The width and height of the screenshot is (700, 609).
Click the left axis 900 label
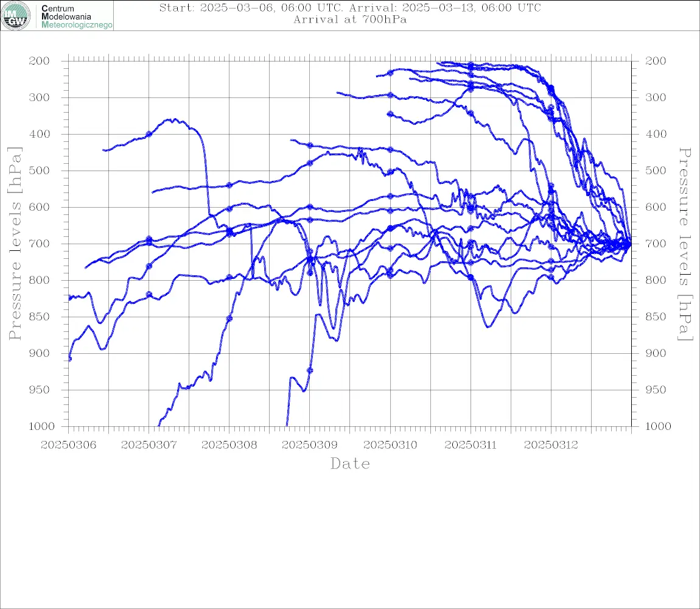pyautogui.click(x=39, y=353)
